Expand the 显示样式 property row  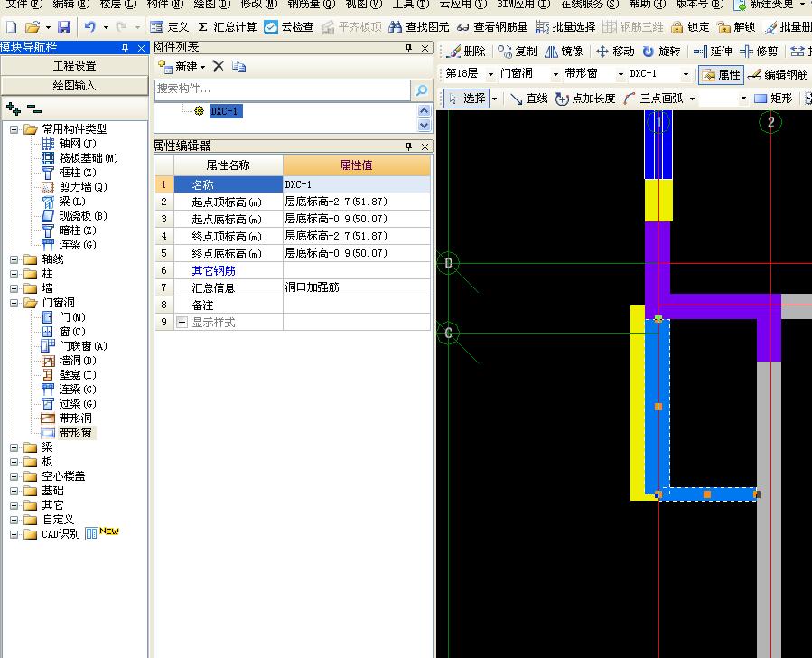click(x=182, y=323)
